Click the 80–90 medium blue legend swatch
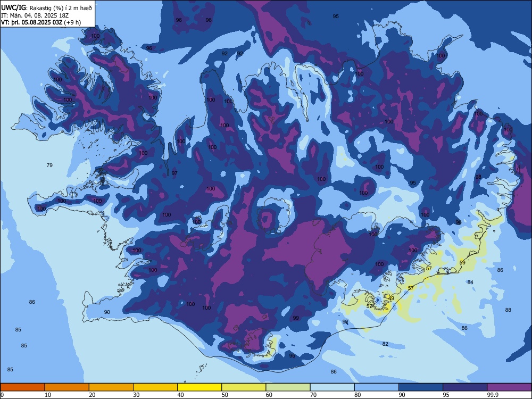This screenshot has height=399, width=532. tap(377, 387)
